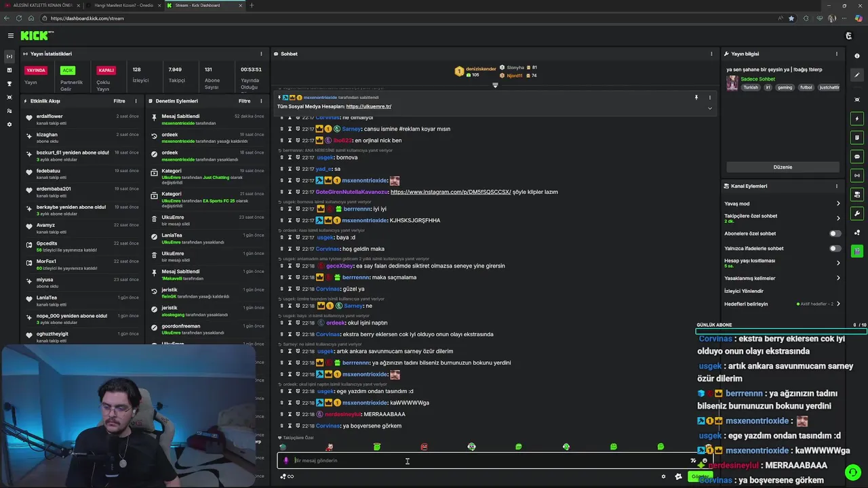
Task: Collapse the chat leaderboard arrow
Action: pyautogui.click(x=495, y=85)
